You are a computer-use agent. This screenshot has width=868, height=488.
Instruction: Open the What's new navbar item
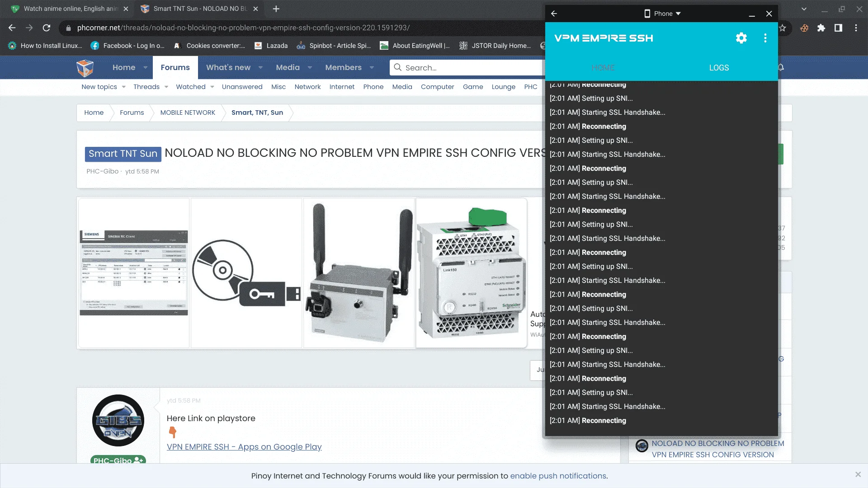228,67
